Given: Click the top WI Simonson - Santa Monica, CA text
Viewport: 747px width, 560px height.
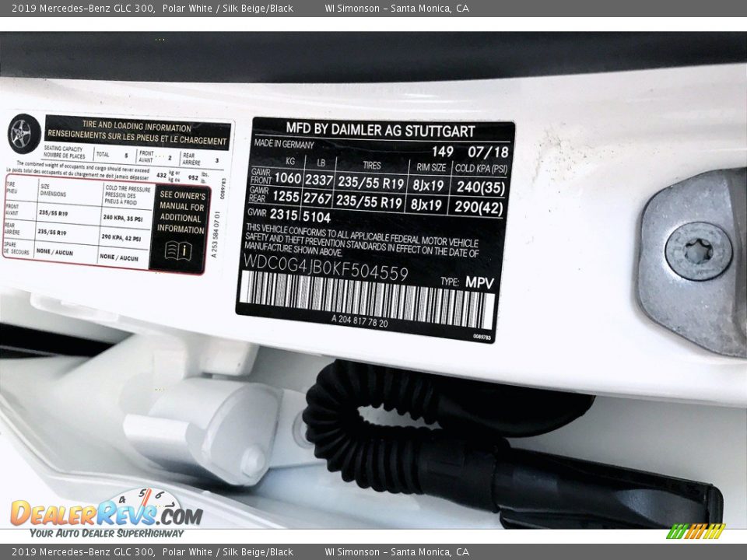Looking at the screenshot, I should (x=397, y=8).
